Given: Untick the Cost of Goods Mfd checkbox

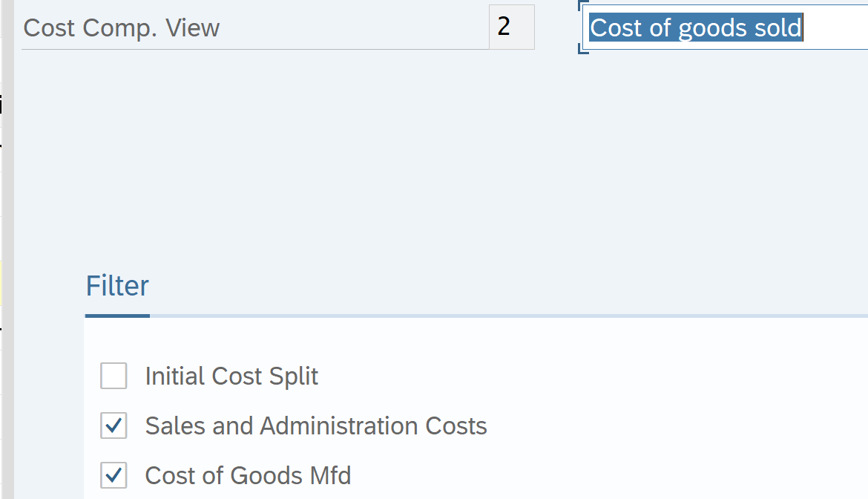Looking at the screenshot, I should coord(114,475).
